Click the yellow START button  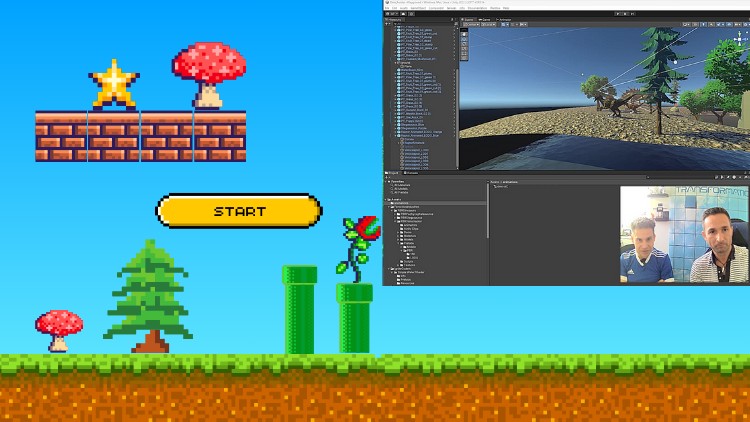239,211
